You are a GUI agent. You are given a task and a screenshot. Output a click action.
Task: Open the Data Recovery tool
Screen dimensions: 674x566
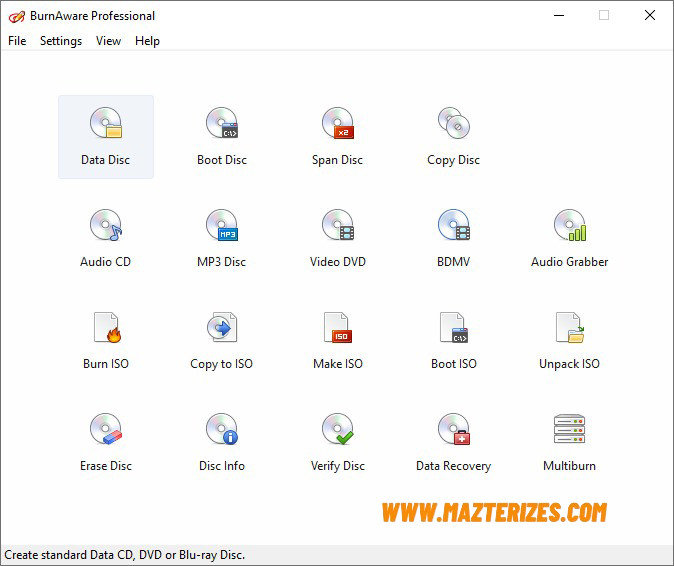click(453, 442)
